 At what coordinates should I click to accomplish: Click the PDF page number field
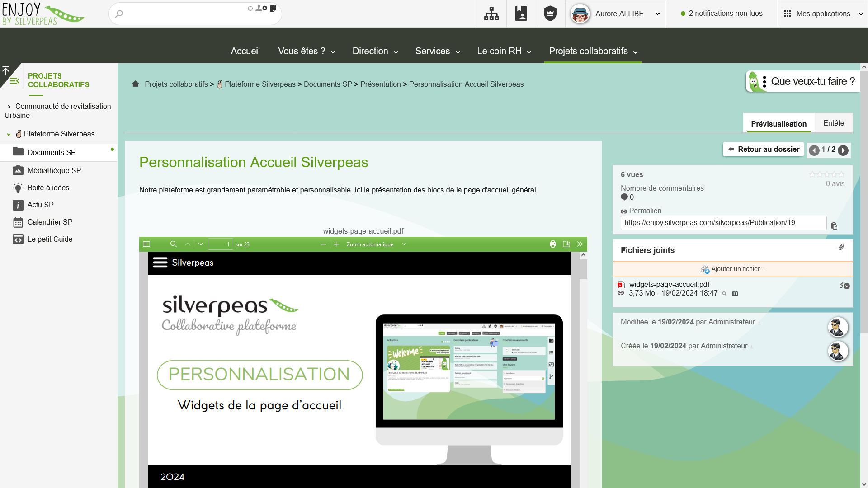coord(220,244)
